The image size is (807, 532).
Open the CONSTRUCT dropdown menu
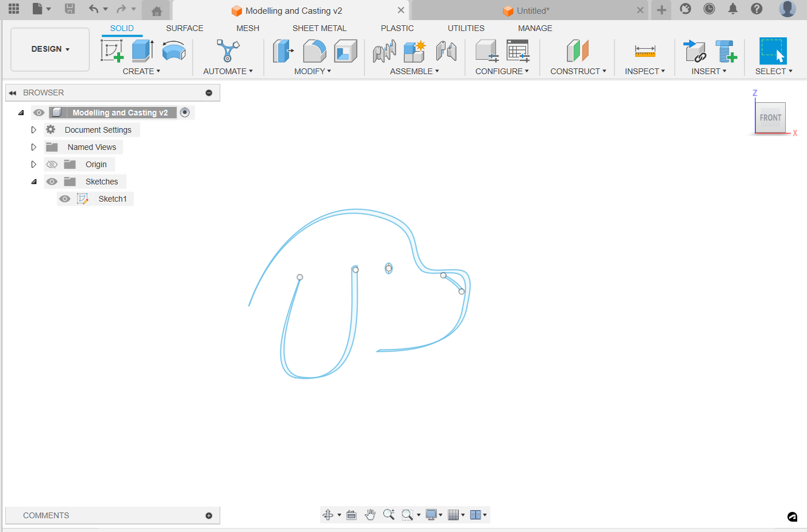[x=578, y=71]
